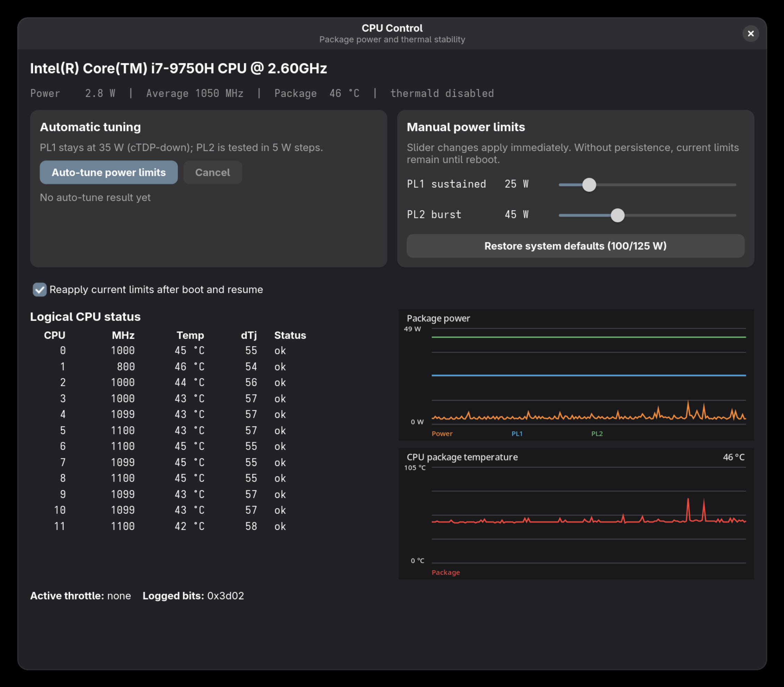Adjust the PL2 burst slider handle
Screen dimensions: 784x687
[x=617, y=215]
